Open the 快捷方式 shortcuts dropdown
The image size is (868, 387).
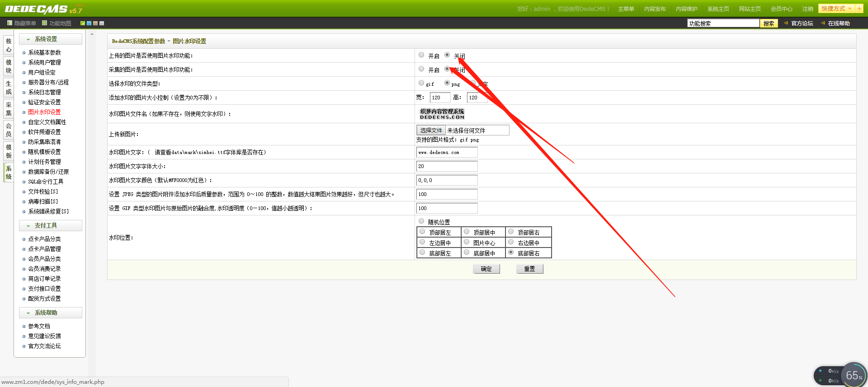pyautogui.click(x=836, y=9)
